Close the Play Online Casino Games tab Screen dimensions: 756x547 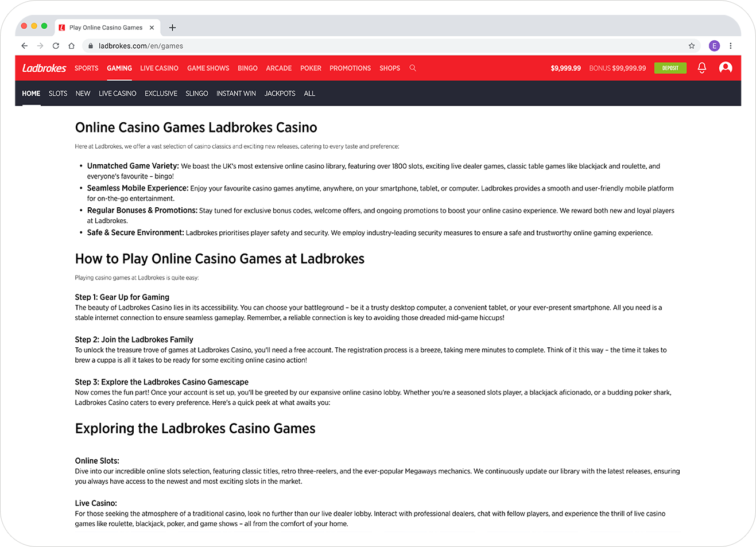(152, 28)
